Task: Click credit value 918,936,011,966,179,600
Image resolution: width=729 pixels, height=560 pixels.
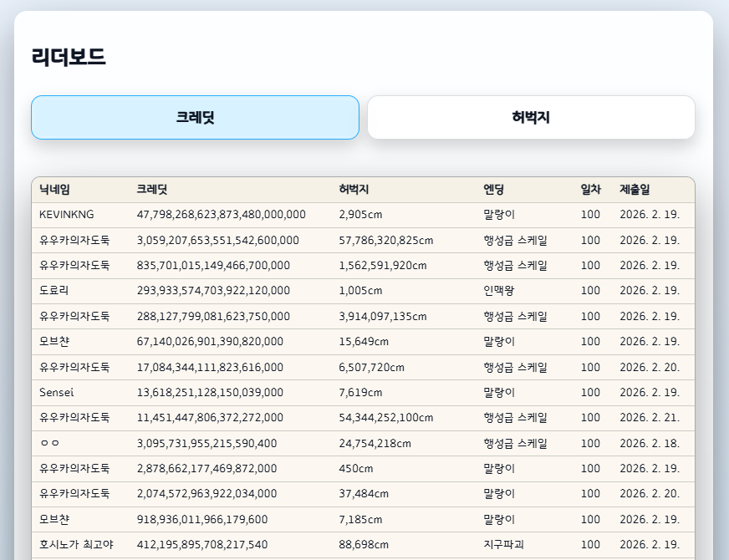Action: point(202,520)
